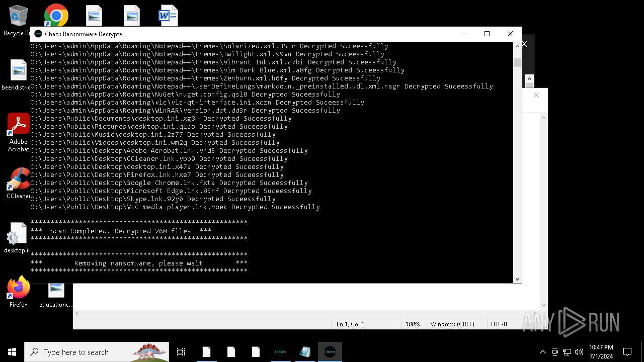Click 'Scan Completed. Decrypted 268 files' line
The image size is (644, 362).
[121, 231]
